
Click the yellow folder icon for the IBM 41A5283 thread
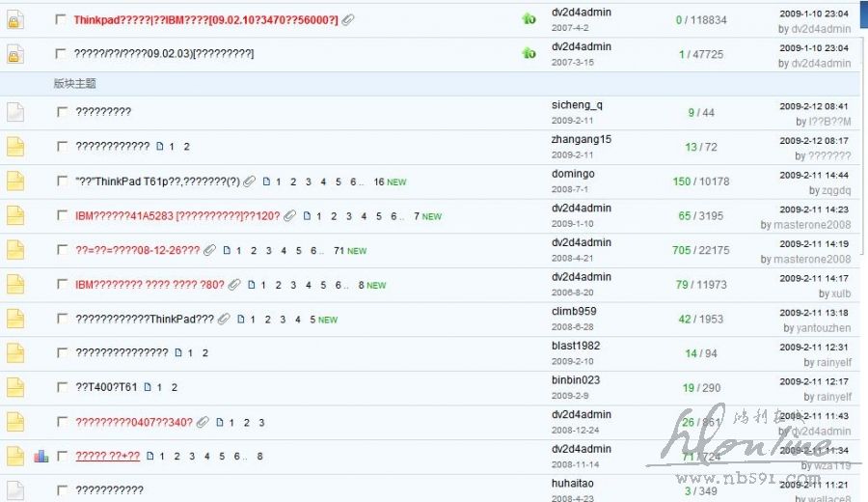coord(15,215)
